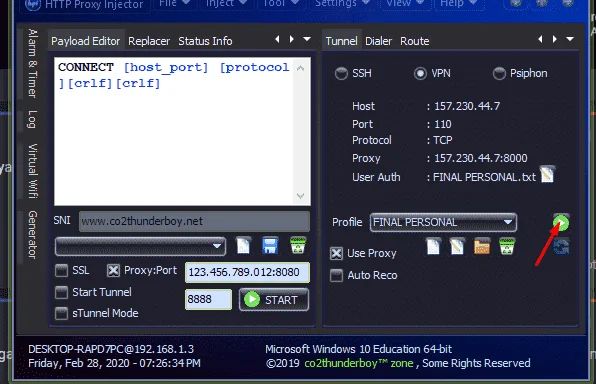The image size is (596, 384).
Task: Select the Psiphon radio button
Action: coord(499,73)
